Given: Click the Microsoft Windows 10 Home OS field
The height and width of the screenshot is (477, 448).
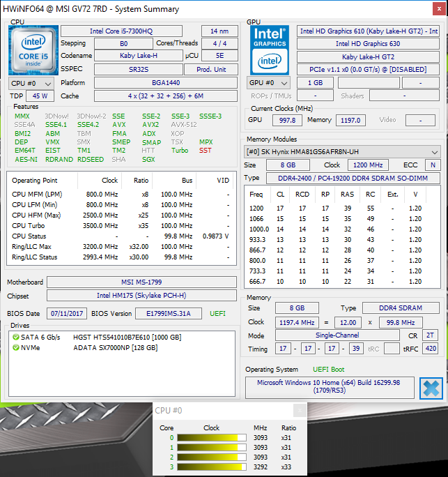Looking at the screenshot, I should point(330,387).
